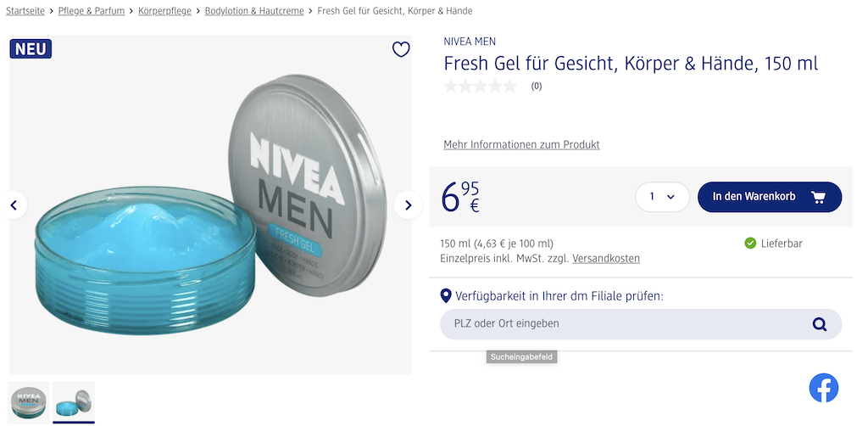Click the location pin icon beside Verfügbarkeit
868x426 pixels.
coord(446,296)
